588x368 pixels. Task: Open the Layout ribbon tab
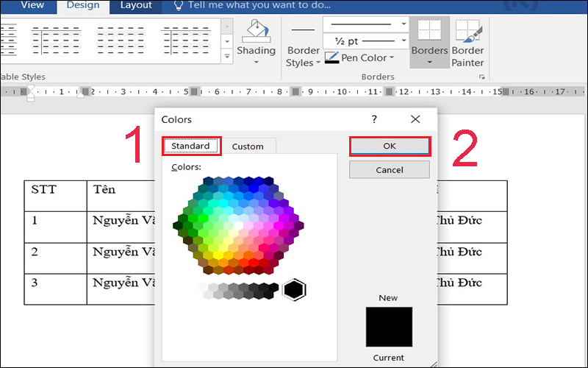click(136, 6)
